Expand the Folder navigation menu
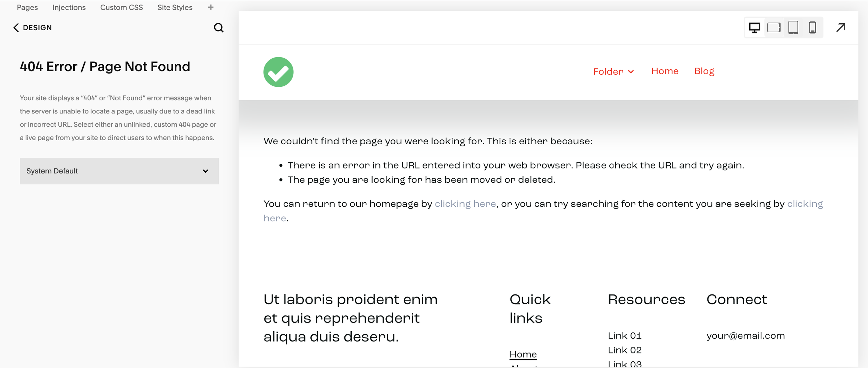Viewport: 868px width, 368px height. 608,71
